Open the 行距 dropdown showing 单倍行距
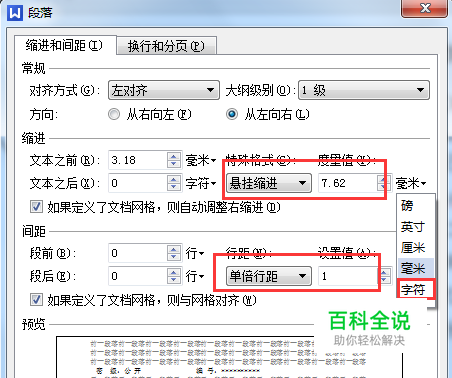Viewport: 452px width, 378px height. click(269, 276)
